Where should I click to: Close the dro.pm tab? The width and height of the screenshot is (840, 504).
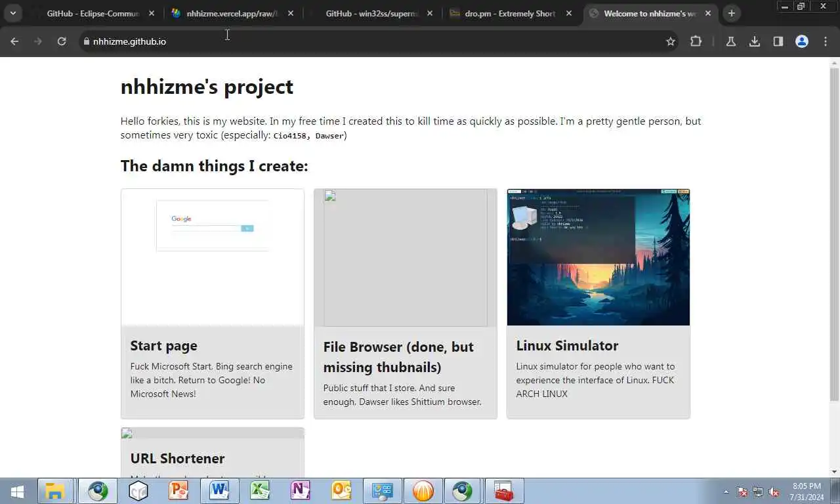pos(569,13)
